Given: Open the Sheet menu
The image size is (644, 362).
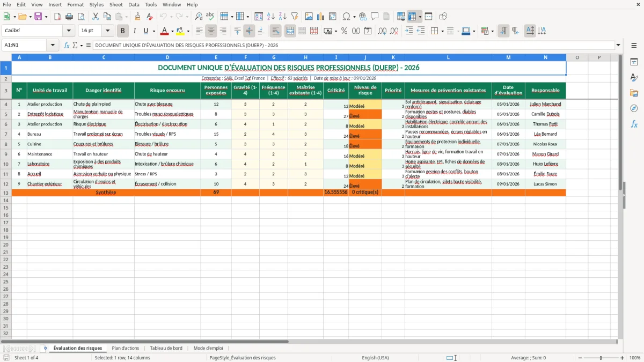Looking at the screenshot, I should 116,4.
